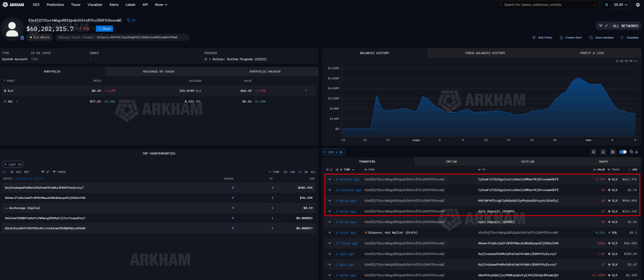Toggle ungroup by entity link

pos(30,179)
